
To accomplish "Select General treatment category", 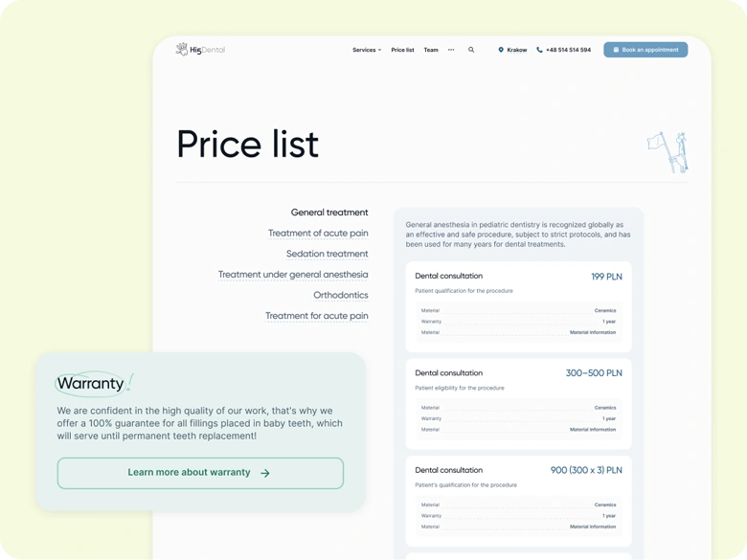I will (x=329, y=213).
